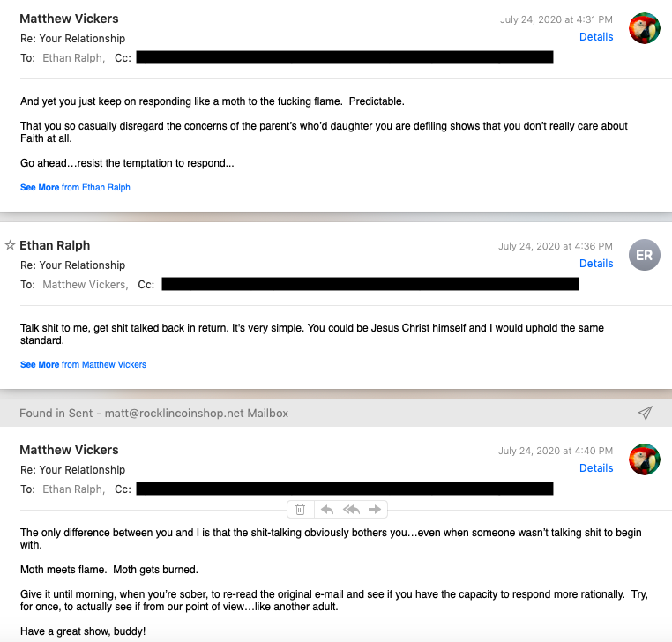Screen dimensions: 672x642
Task: Click the paper plane sent icon
Action: (x=645, y=413)
